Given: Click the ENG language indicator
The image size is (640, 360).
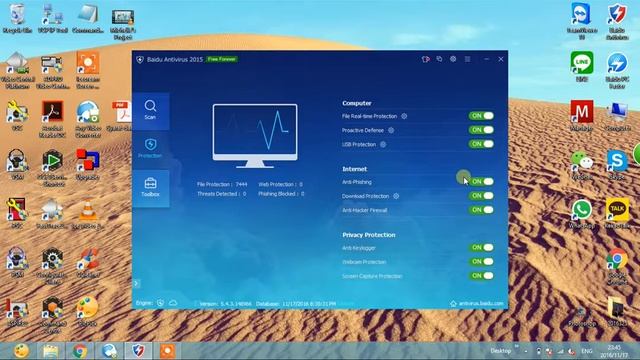Looking at the screenshot, I should tap(587, 351).
